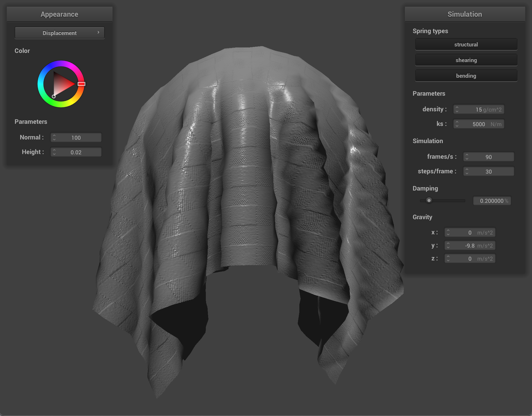Screen dimensions: 532x416
Task: Click the Gravity z value field
Action: pos(470,258)
